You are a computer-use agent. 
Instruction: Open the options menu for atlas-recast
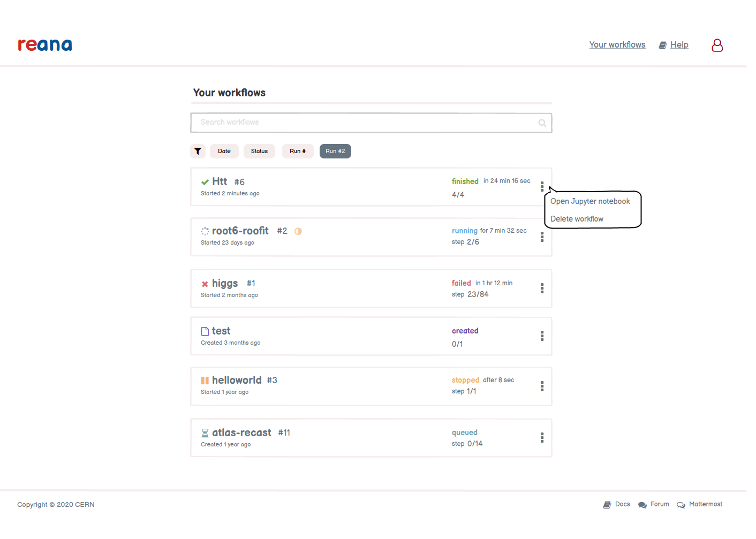[x=542, y=437]
